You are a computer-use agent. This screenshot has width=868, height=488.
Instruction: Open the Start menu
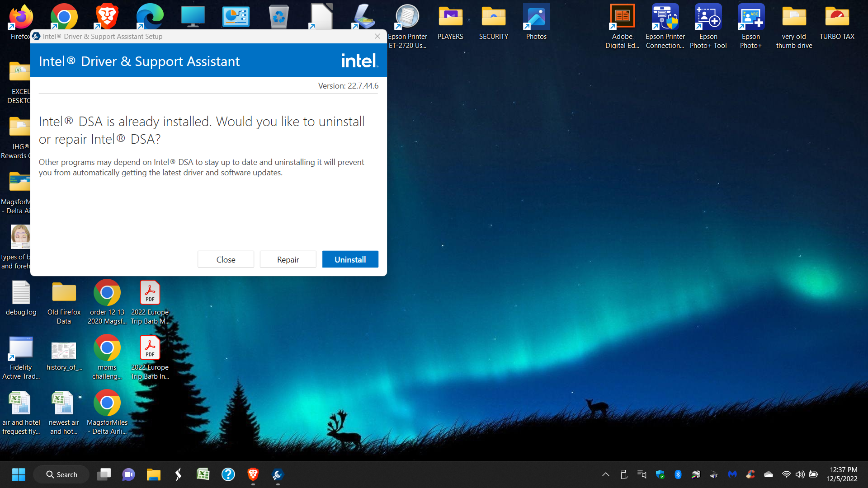18,474
